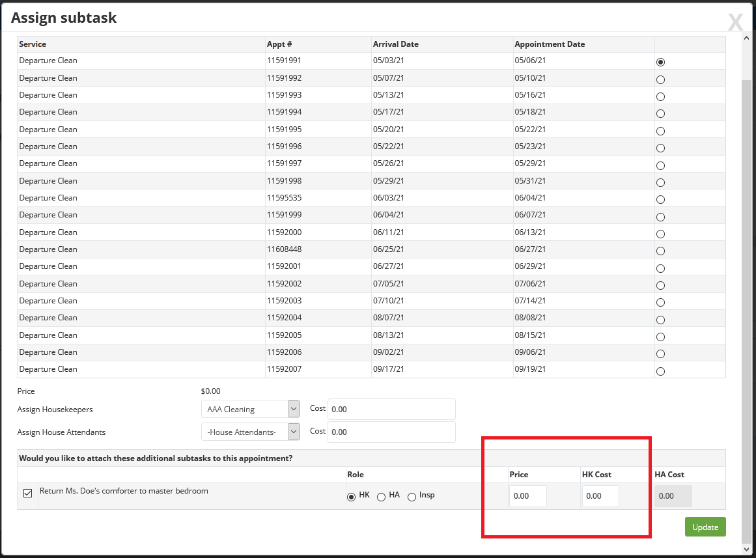Choose the HA role for the subtask
The height and width of the screenshot is (558, 756).
pos(381,496)
